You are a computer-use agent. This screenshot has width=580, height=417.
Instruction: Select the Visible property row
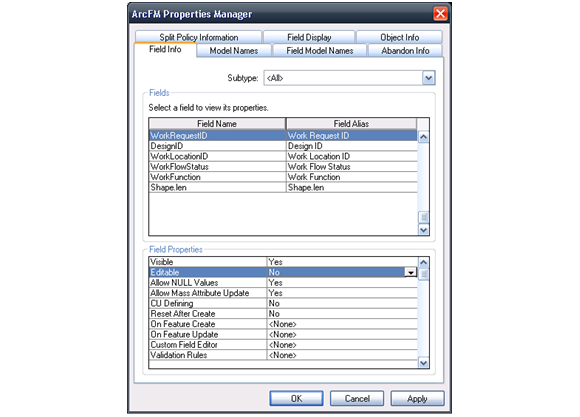[x=283, y=262]
